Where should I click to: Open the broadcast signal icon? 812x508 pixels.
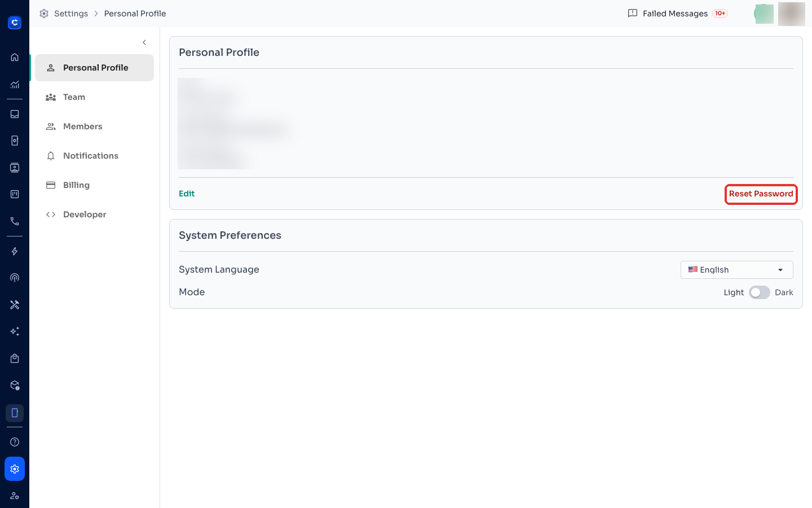tap(15, 278)
